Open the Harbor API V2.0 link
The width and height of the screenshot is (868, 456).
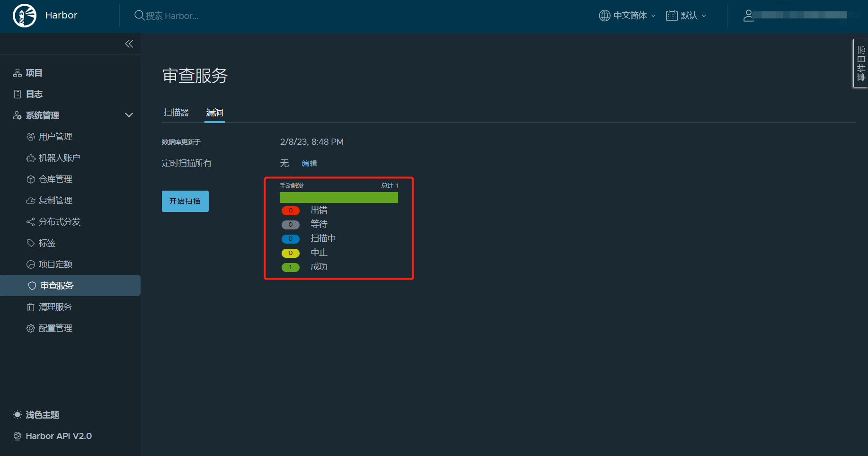tap(58, 436)
